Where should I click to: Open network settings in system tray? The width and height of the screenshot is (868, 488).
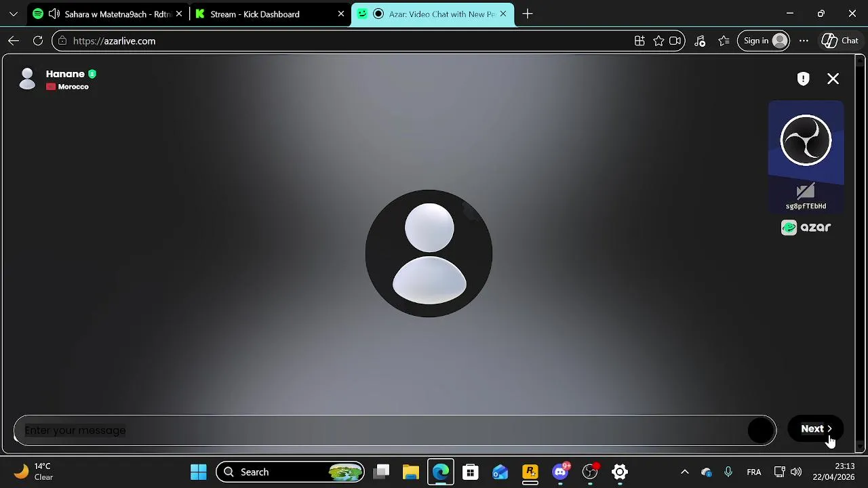780,472
